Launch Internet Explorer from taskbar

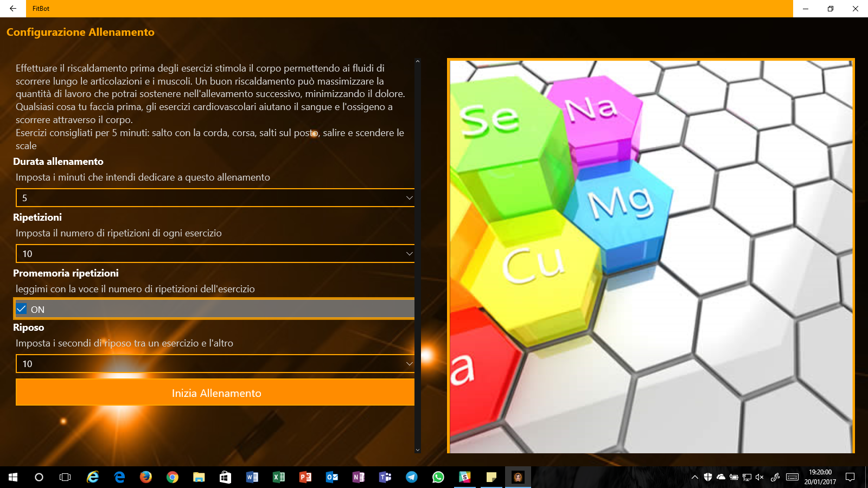(x=93, y=477)
